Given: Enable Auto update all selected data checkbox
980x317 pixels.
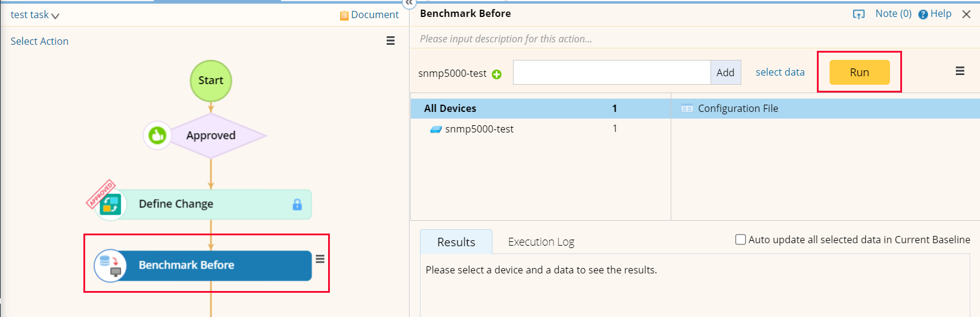Looking at the screenshot, I should click(x=740, y=240).
